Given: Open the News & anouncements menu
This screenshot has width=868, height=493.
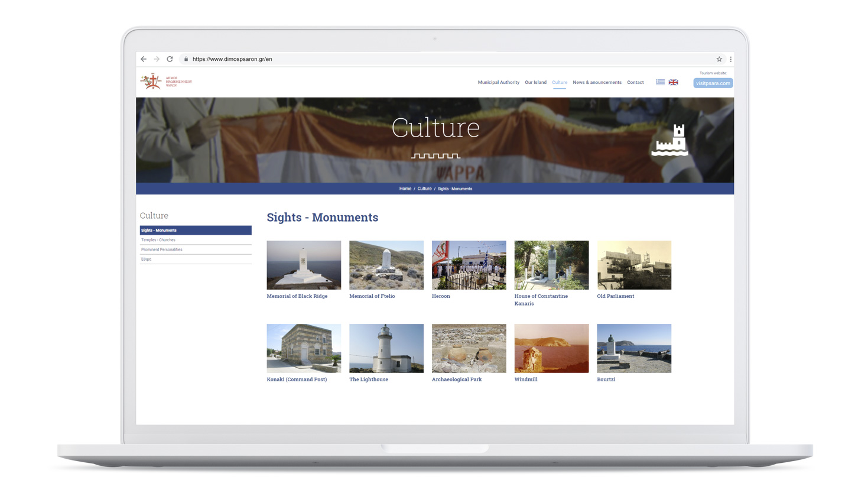Looking at the screenshot, I should pyautogui.click(x=597, y=82).
